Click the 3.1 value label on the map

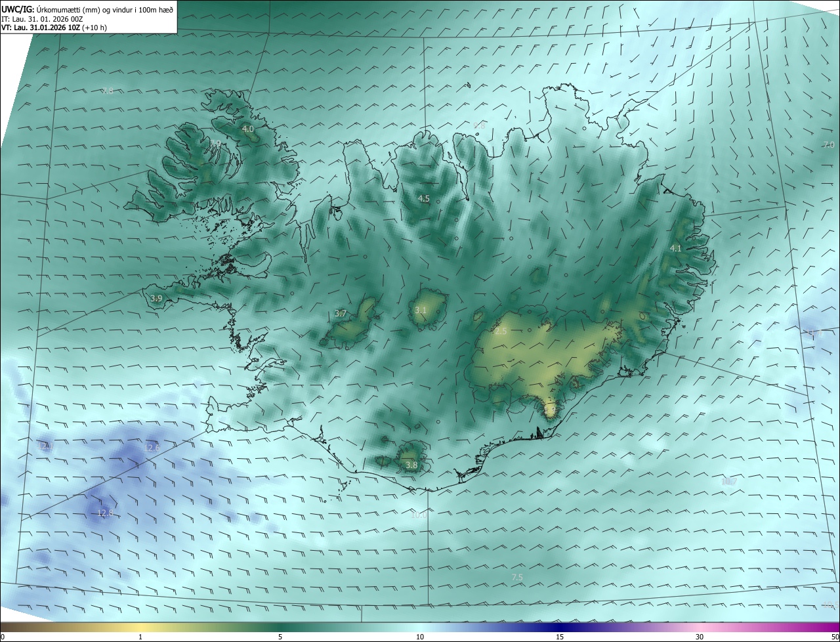(x=421, y=310)
